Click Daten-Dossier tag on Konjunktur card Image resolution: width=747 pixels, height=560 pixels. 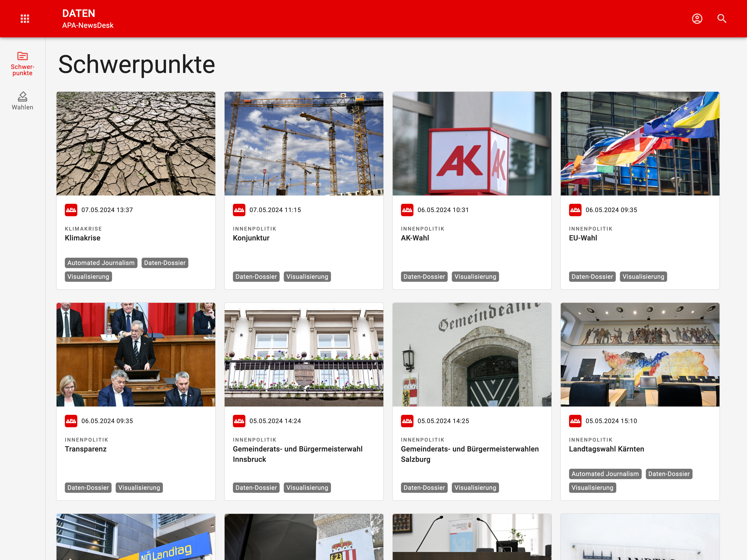point(256,277)
